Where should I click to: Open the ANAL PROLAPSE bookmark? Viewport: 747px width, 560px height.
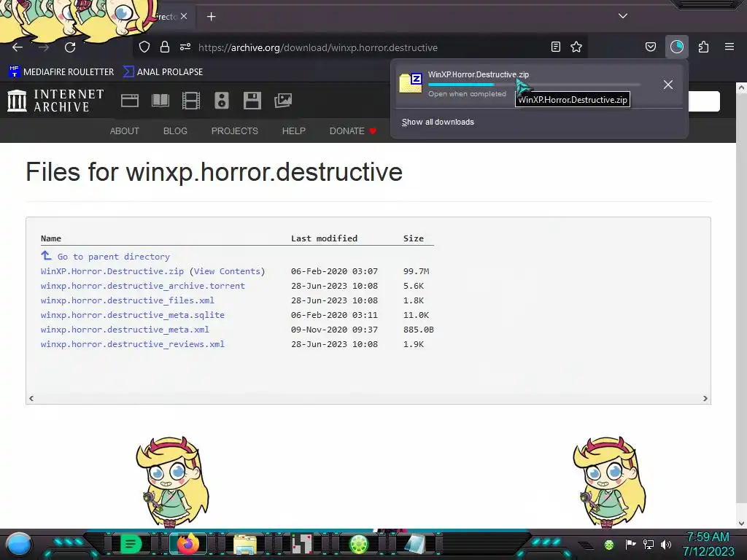[163, 72]
